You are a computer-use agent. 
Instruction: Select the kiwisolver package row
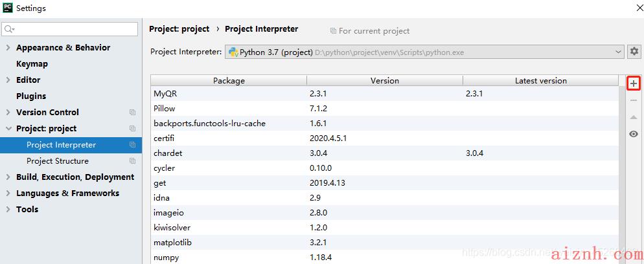[x=384, y=228]
